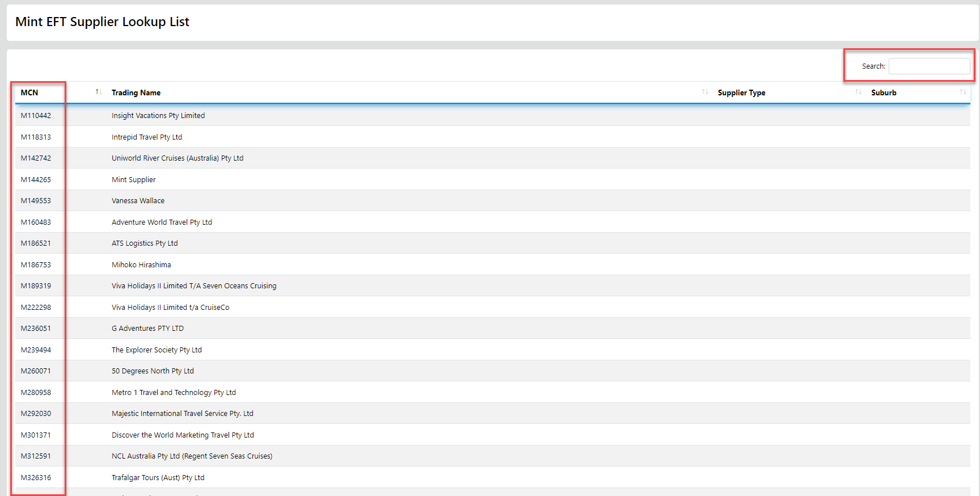Viewport: 980px width, 496px height.
Task: Click the Mint Supplier trading name
Action: (133, 180)
